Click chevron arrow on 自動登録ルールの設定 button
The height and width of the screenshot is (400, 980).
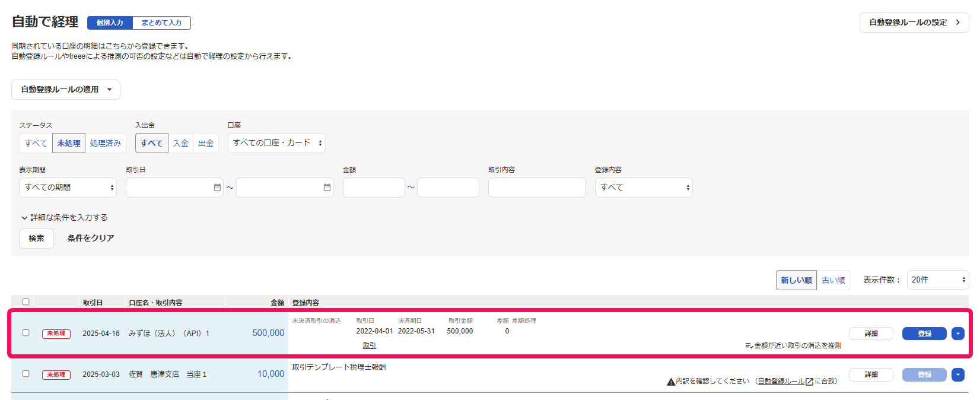click(x=957, y=23)
